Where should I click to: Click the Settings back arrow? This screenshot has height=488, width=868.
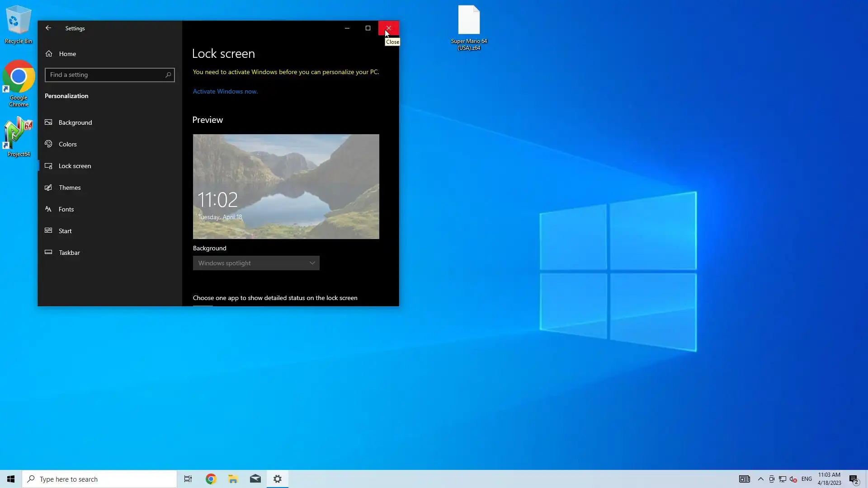(48, 28)
